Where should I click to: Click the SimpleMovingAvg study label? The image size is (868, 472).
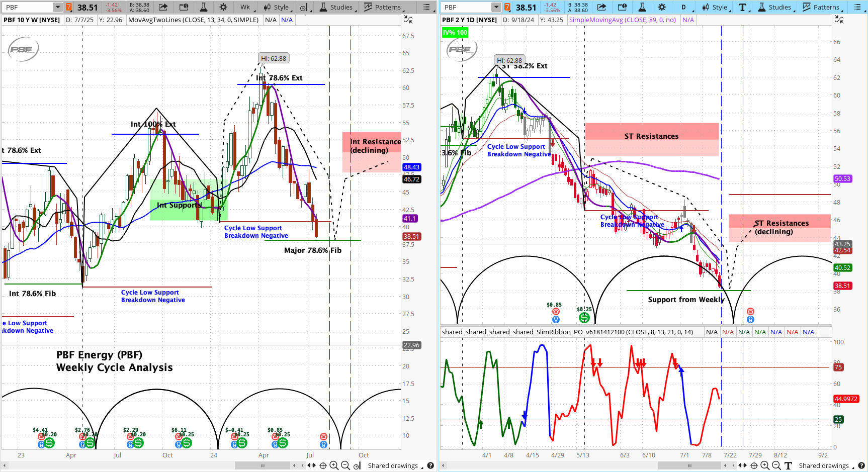coord(622,20)
